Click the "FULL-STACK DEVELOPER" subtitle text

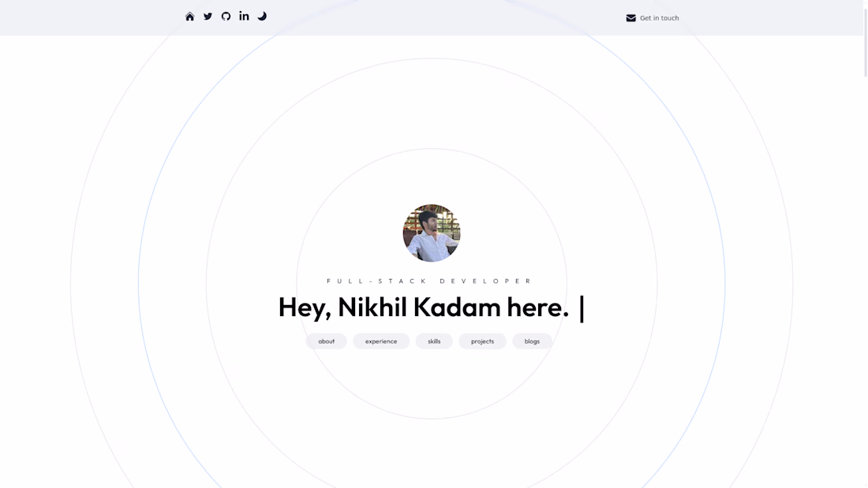point(431,281)
